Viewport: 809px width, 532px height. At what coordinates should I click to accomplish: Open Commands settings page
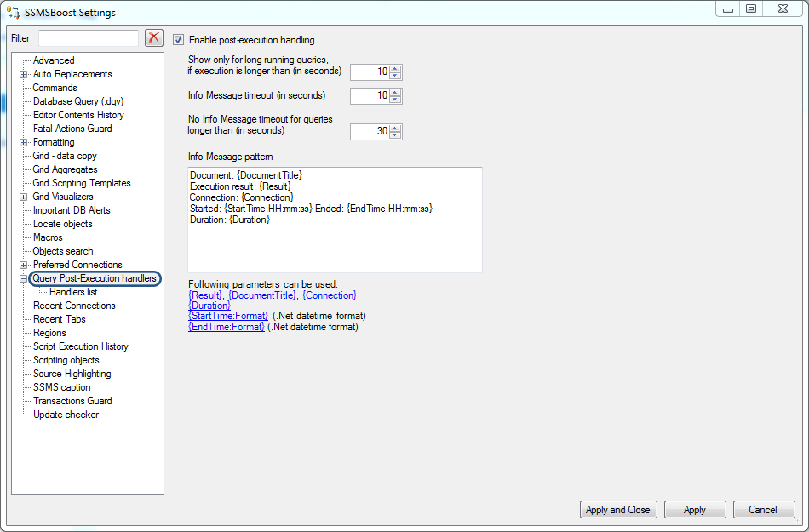tap(55, 88)
